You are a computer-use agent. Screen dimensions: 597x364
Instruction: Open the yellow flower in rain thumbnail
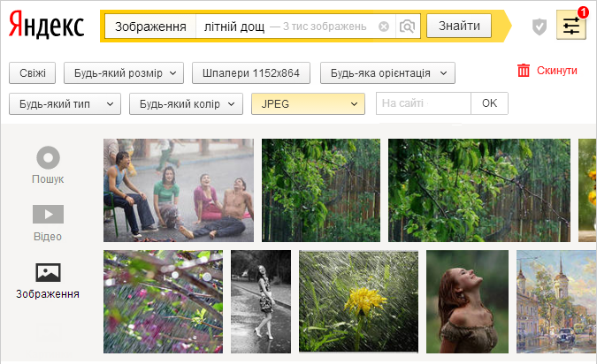coord(358,301)
